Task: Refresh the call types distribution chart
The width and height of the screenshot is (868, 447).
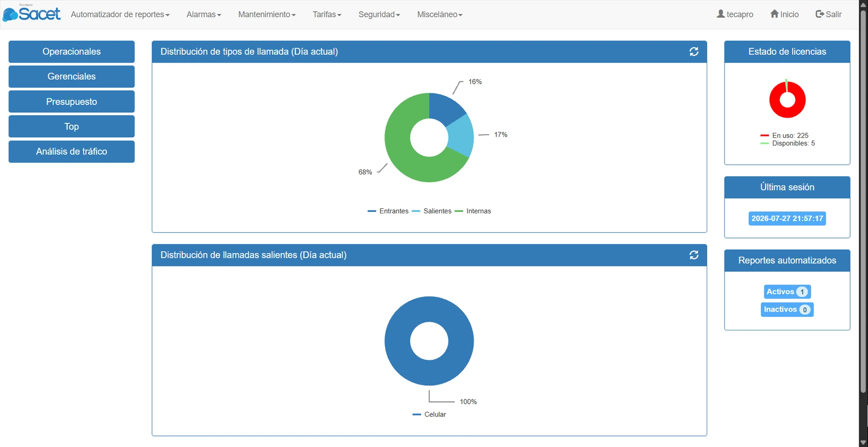Action: (694, 52)
